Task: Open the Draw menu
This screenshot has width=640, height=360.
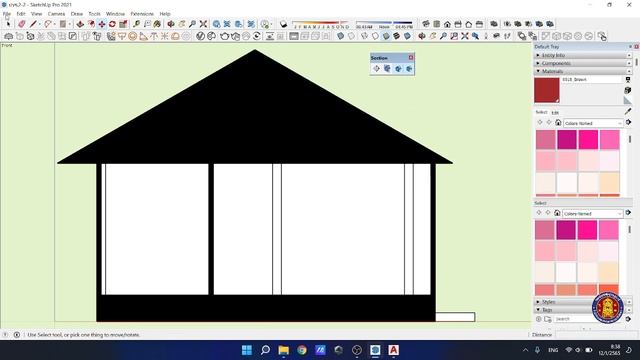Action: pos(77,13)
